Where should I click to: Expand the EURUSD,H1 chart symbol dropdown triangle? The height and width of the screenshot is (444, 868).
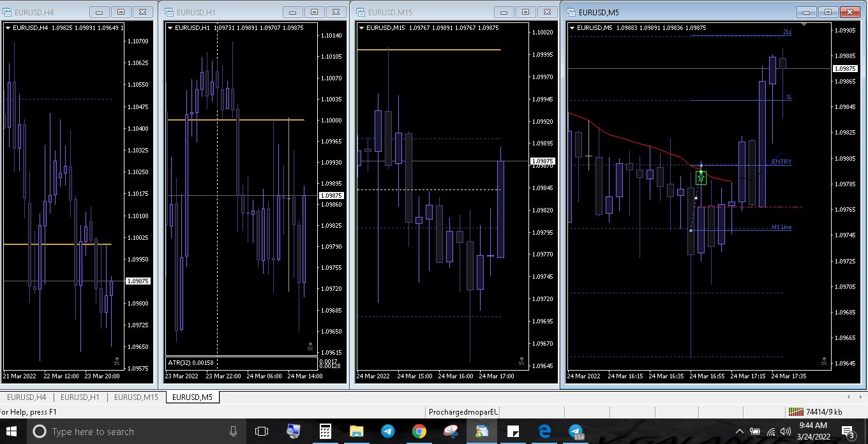(170, 28)
